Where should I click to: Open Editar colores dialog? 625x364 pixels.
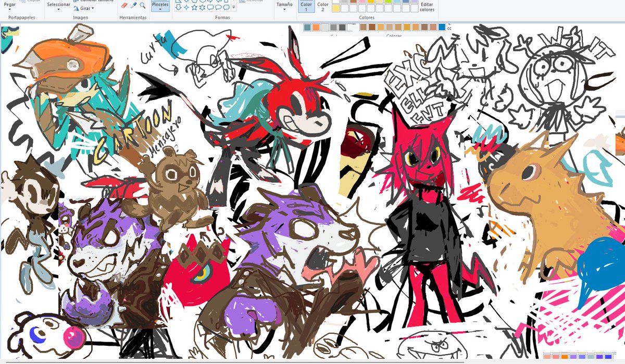pos(427,6)
